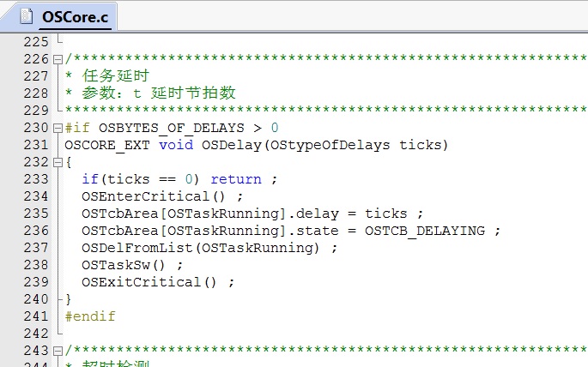Click closing brace on line 240
Viewport: 588px width, 367px height.
[68, 299]
